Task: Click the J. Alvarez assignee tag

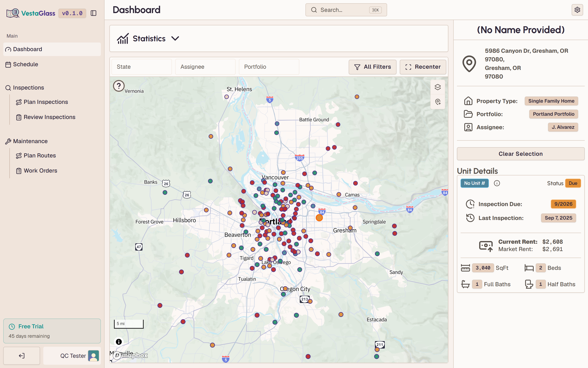Action: point(563,127)
